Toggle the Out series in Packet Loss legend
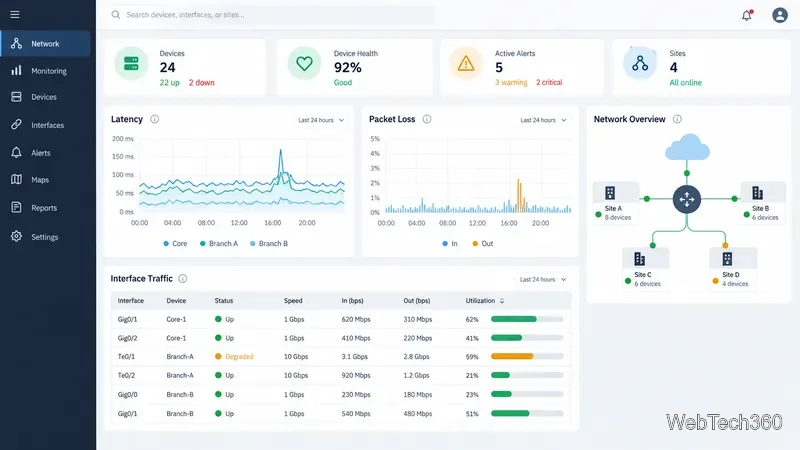Image resolution: width=800 pixels, height=450 pixels. pos(483,244)
